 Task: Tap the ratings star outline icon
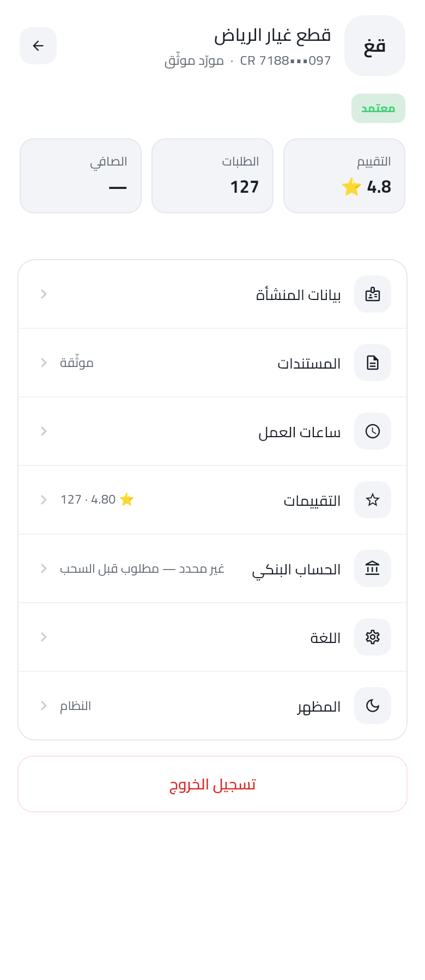373,500
